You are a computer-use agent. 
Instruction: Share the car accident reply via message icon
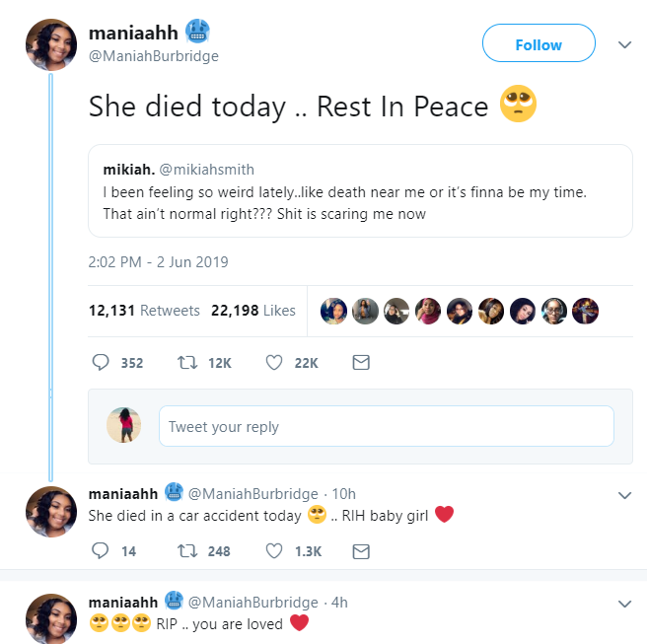[361, 551]
